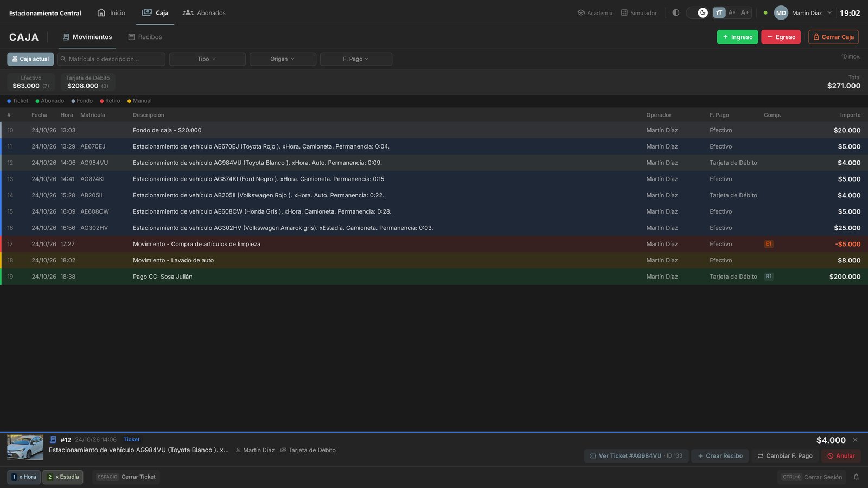Select the normal text size button
The image size is (868, 488).
click(x=719, y=12)
